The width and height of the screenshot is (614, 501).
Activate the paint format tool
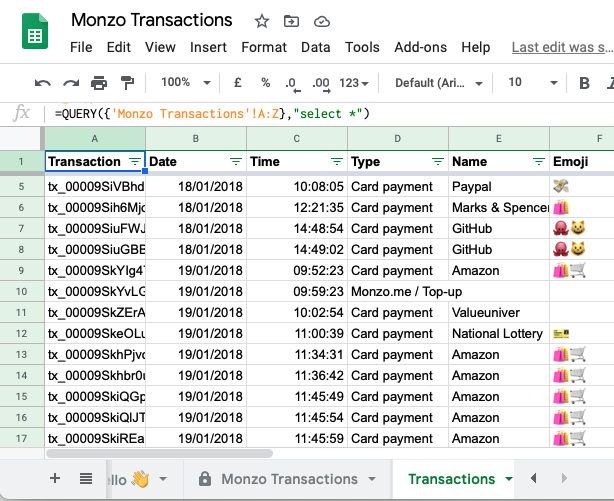tap(127, 83)
